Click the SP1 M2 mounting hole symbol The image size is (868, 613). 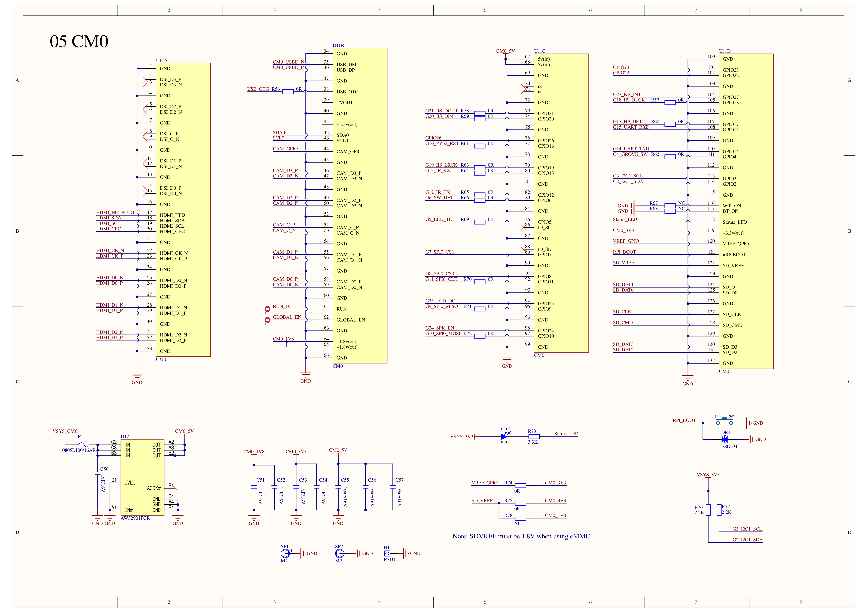(285, 554)
